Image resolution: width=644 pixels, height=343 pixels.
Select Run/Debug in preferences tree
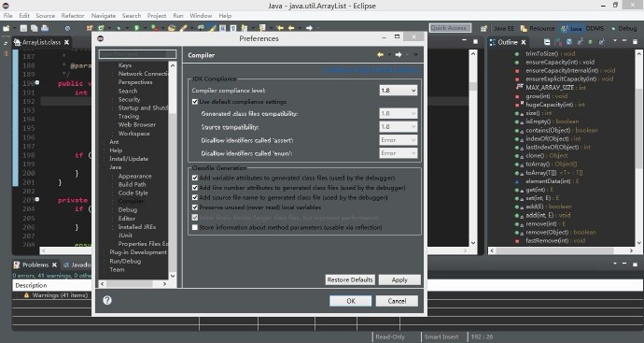(125, 261)
